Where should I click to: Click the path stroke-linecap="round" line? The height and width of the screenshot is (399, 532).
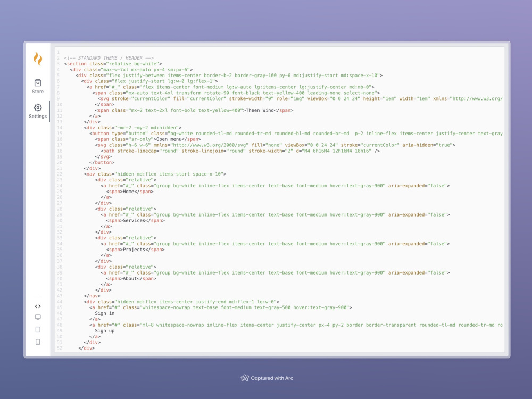(240, 151)
